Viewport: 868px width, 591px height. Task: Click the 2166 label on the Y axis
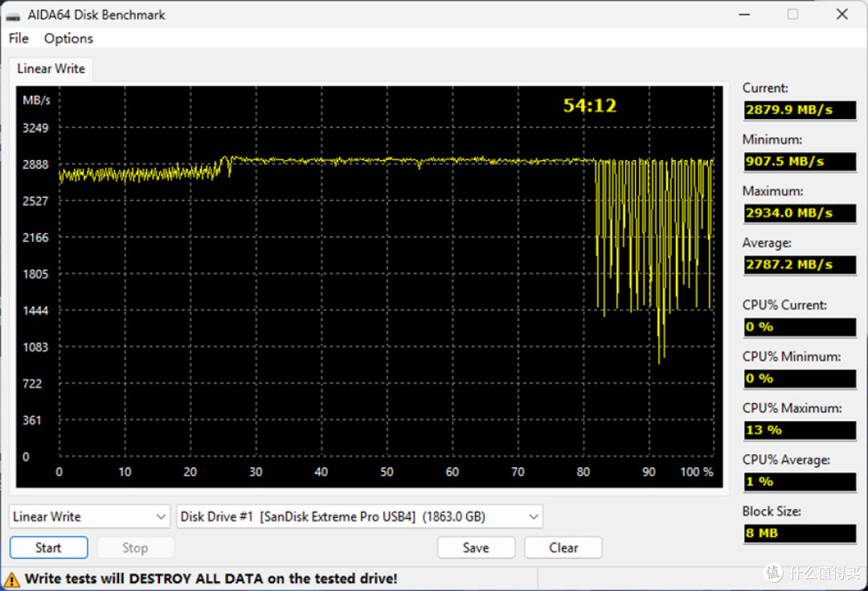pos(35,238)
